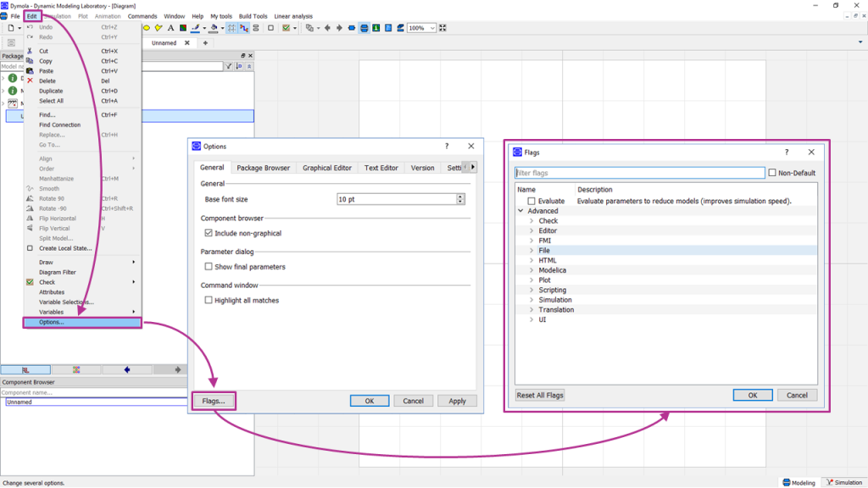Click Reset All Flags button
This screenshot has width=868, height=488.
pos(540,395)
